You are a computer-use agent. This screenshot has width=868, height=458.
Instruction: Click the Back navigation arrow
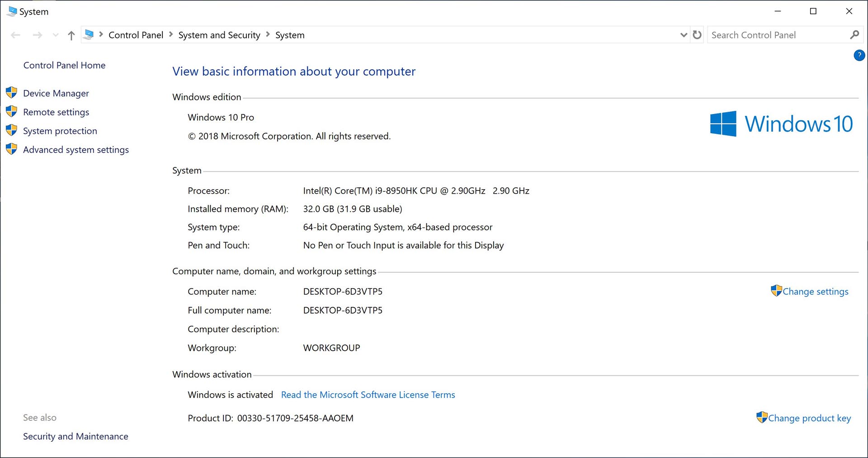(16, 35)
